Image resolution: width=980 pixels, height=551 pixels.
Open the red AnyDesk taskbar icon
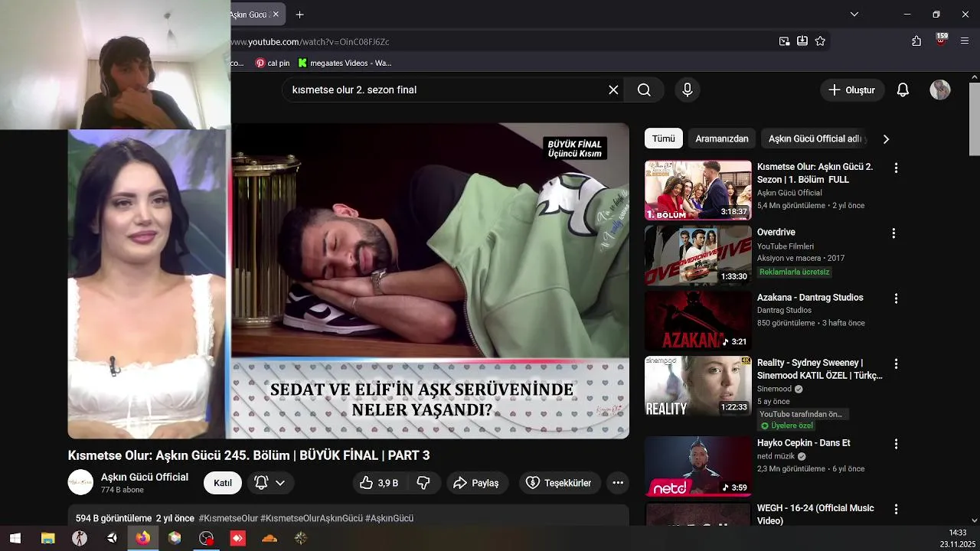[238, 538]
